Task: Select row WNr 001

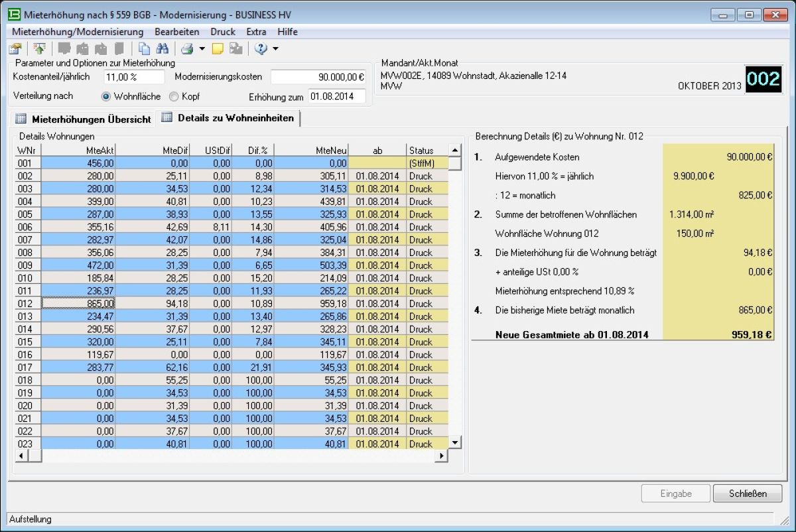Action: [x=28, y=163]
